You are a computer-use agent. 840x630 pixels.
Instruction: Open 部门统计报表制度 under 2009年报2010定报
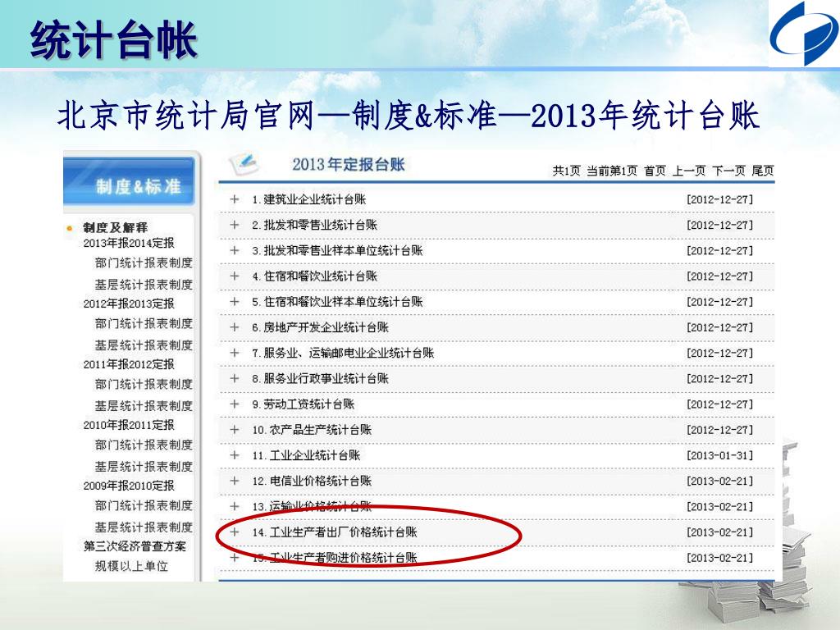(x=144, y=505)
